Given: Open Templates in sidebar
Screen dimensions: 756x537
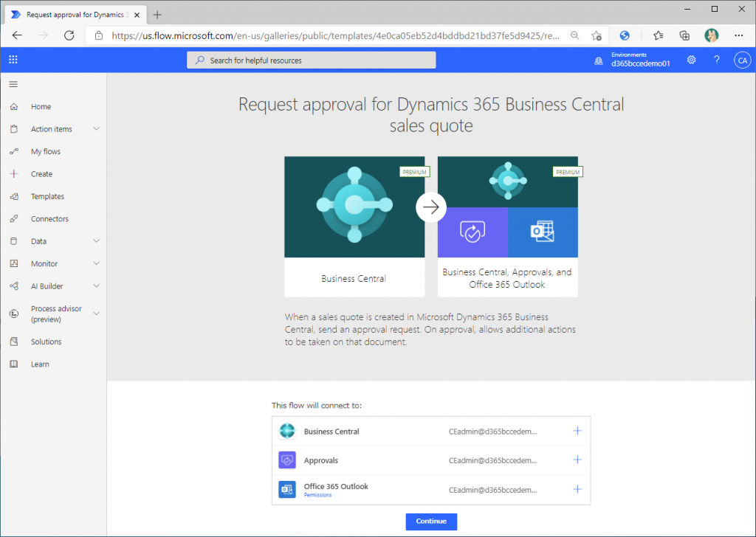Looking at the screenshot, I should (x=47, y=196).
